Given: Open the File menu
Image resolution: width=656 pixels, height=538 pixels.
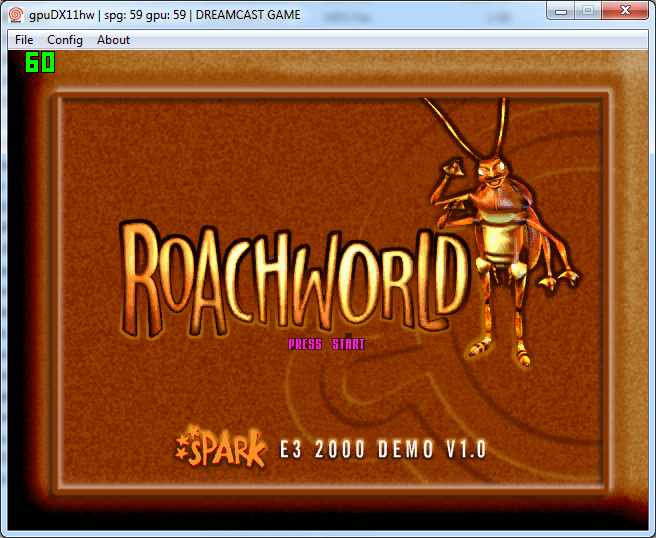Looking at the screenshot, I should (x=24, y=40).
